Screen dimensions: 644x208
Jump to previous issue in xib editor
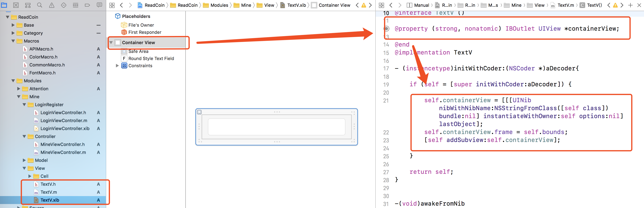point(357,5)
